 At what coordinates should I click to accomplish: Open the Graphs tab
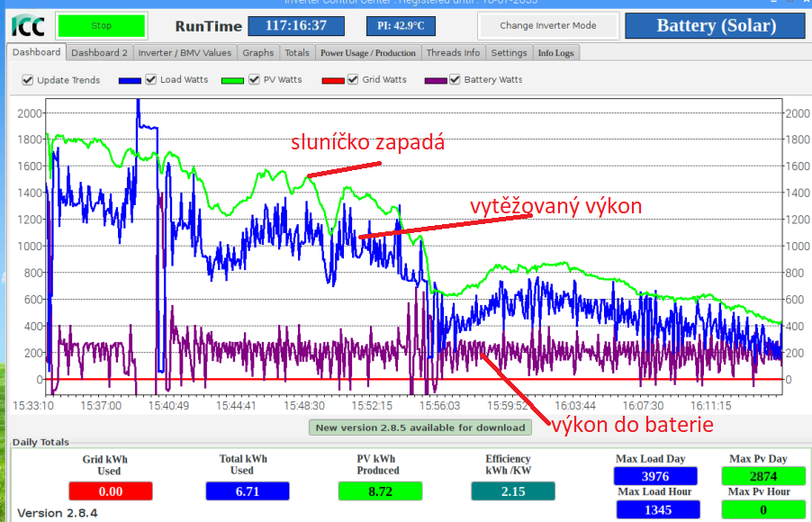[258, 53]
